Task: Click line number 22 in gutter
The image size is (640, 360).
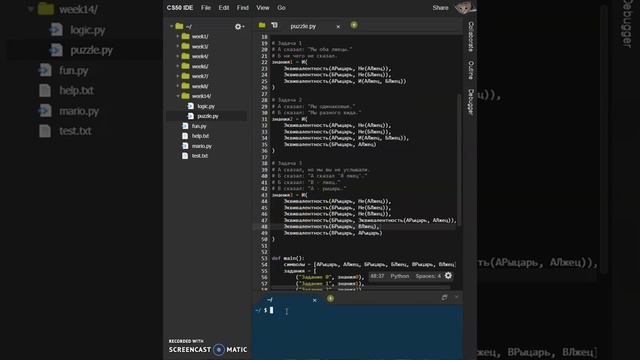Action: tap(264, 62)
